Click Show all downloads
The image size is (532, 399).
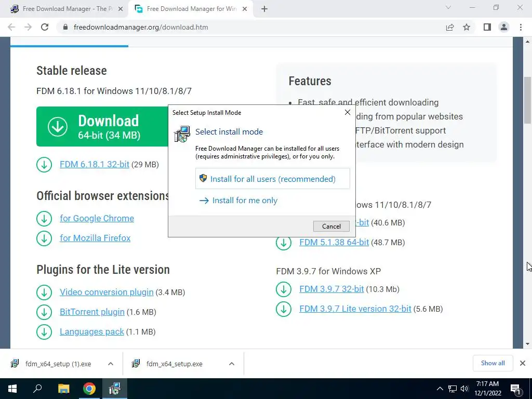click(x=493, y=363)
